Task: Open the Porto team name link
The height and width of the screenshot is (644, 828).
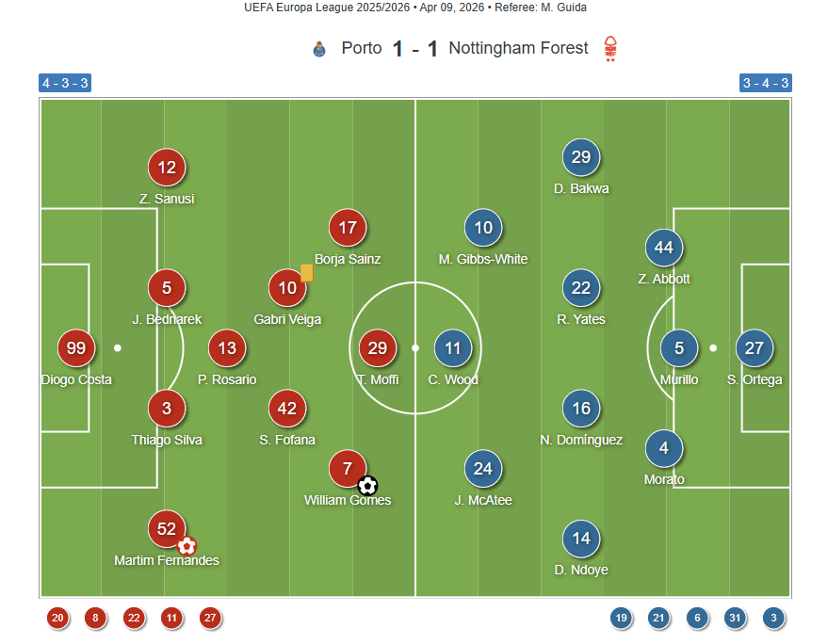Action: click(x=362, y=48)
